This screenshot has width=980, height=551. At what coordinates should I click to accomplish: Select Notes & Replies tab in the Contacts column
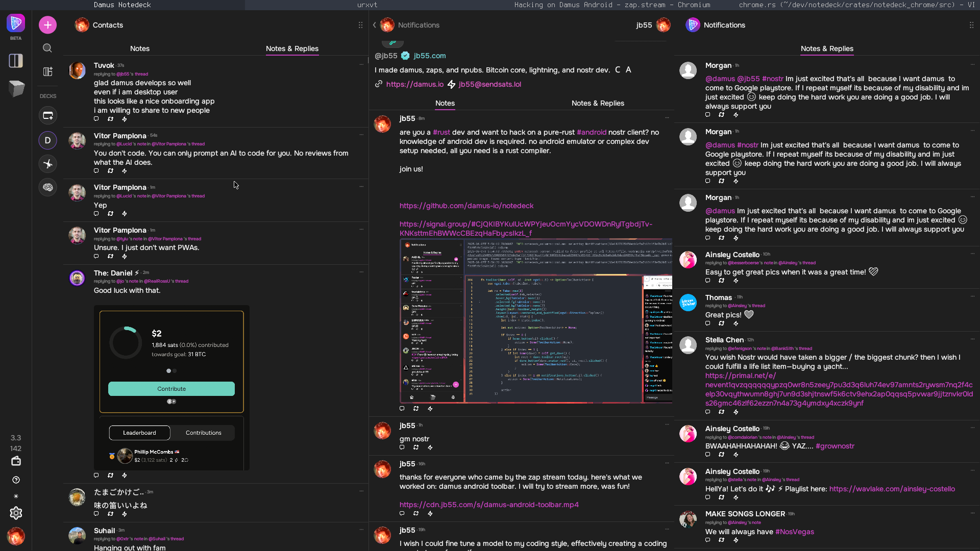coord(292,48)
